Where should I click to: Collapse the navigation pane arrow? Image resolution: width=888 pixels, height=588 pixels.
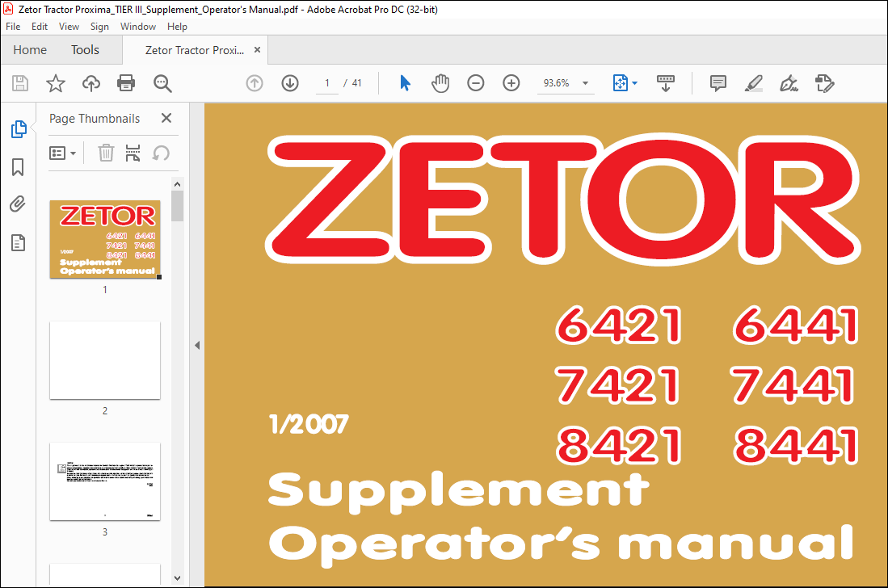point(197,345)
